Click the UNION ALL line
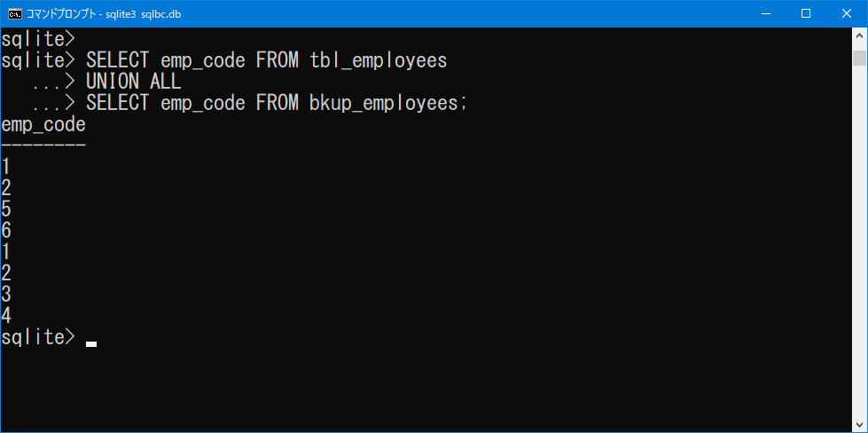The image size is (868, 433). click(133, 82)
